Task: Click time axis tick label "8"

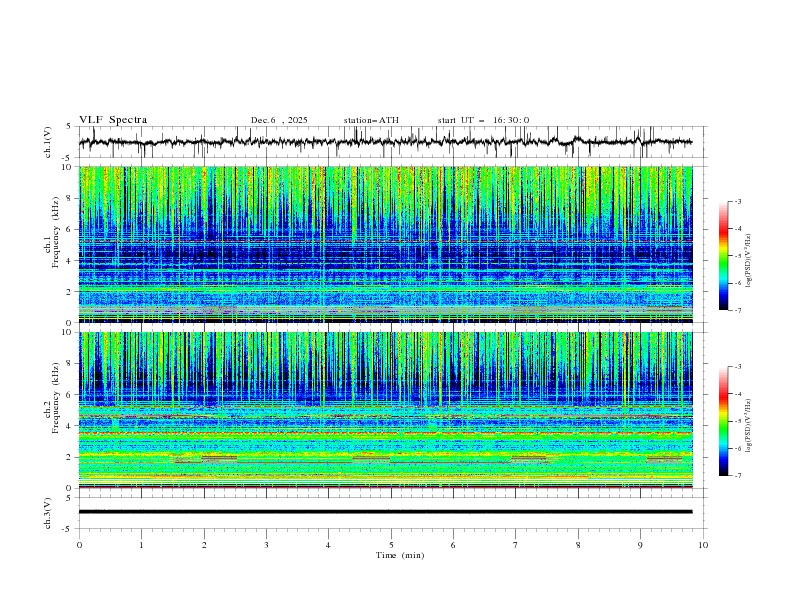Action: coord(578,545)
